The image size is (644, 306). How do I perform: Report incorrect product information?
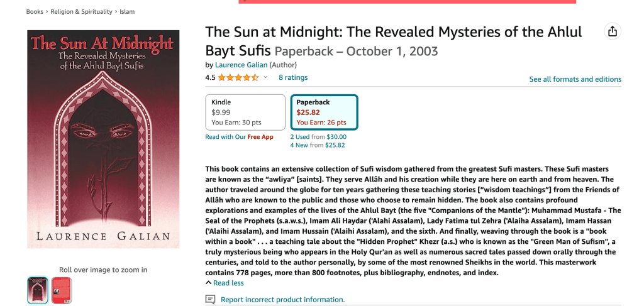pos(282,300)
